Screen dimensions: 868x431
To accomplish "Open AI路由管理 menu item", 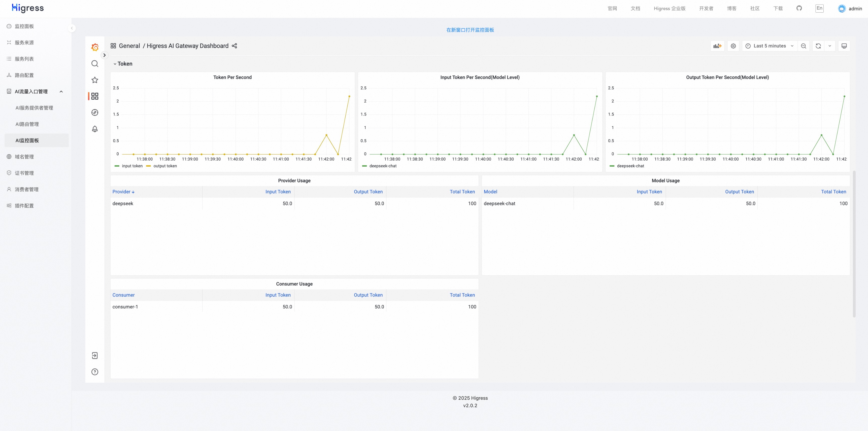I will pyautogui.click(x=27, y=124).
